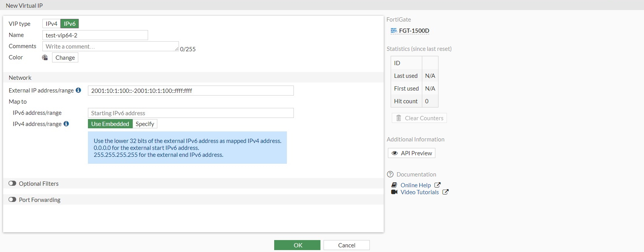Viewport: 644px width, 252px height.
Task: Click the Documentation question mark icon
Action: pyautogui.click(x=390, y=174)
